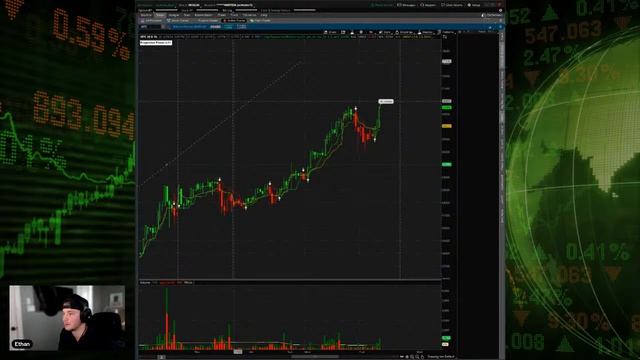Switch to the MarketWatch tab
640x360 pixels.
[203, 15]
